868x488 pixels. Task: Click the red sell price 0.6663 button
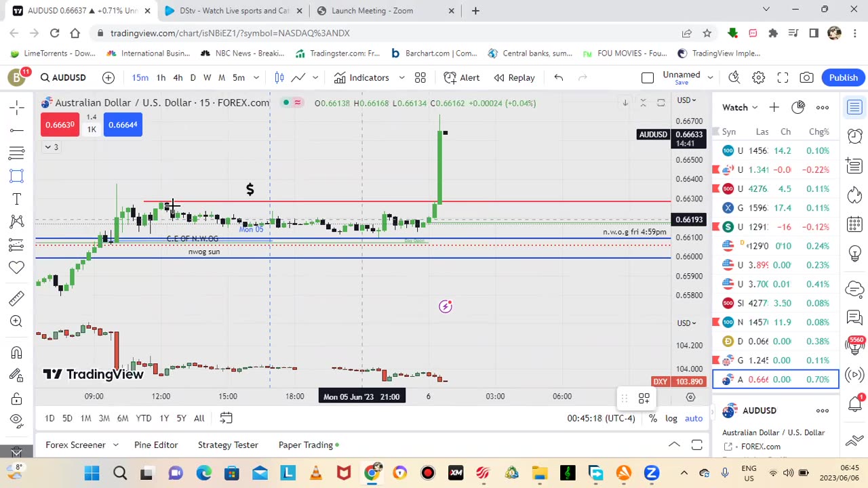click(x=60, y=125)
